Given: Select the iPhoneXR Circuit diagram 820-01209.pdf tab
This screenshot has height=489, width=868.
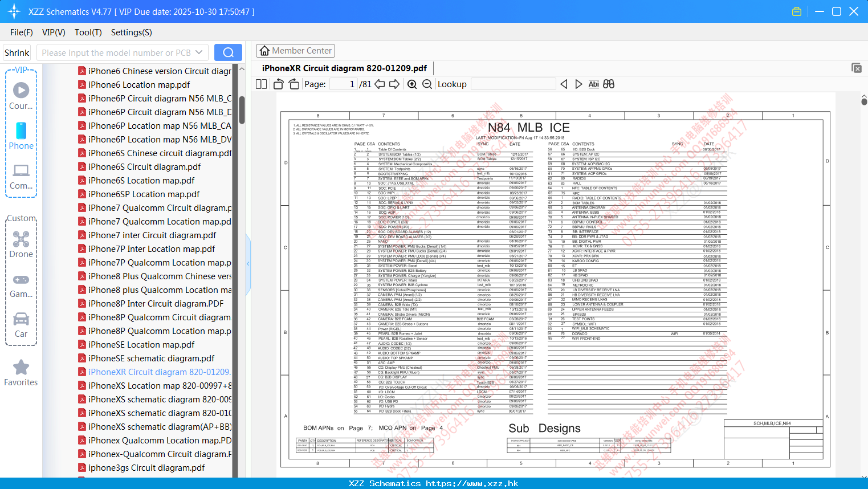Looking at the screenshot, I should pyautogui.click(x=344, y=68).
